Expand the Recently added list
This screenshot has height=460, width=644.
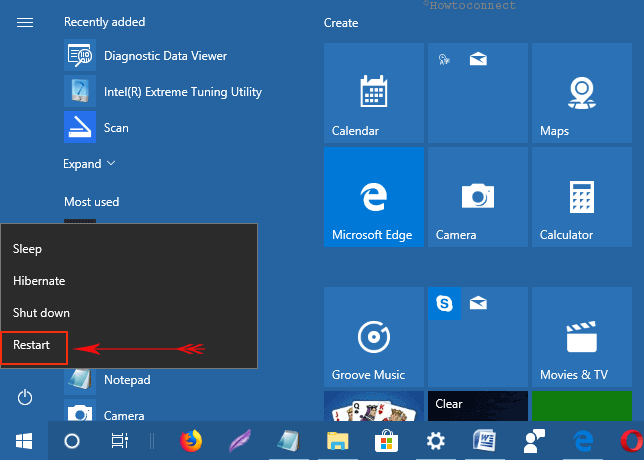[89, 164]
